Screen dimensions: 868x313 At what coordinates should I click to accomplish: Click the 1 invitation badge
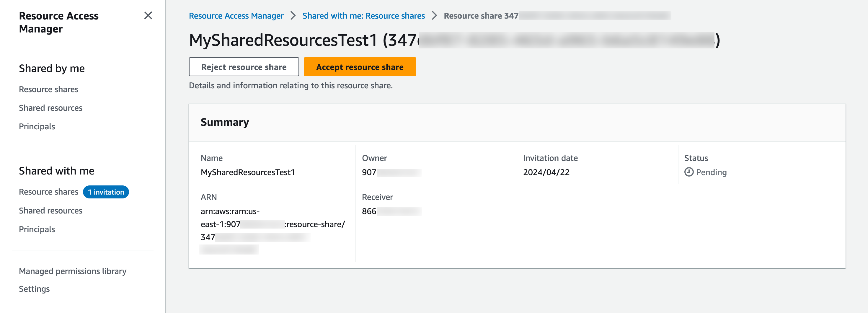[x=106, y=192]
